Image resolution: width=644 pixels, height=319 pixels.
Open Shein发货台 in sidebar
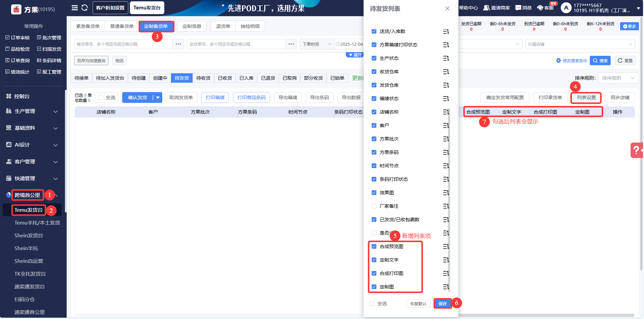[29, 236]
